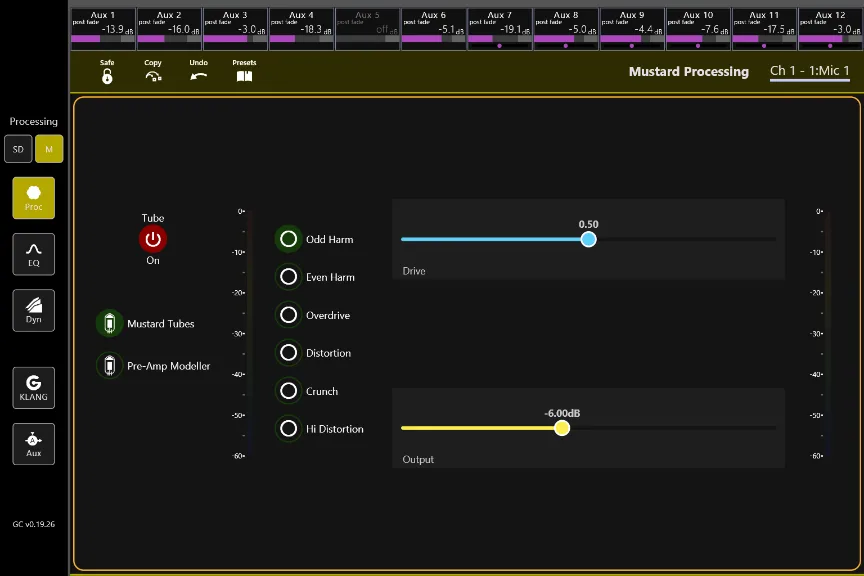
Task: Select the Aux 10 send strip
Action: (698, 29)
